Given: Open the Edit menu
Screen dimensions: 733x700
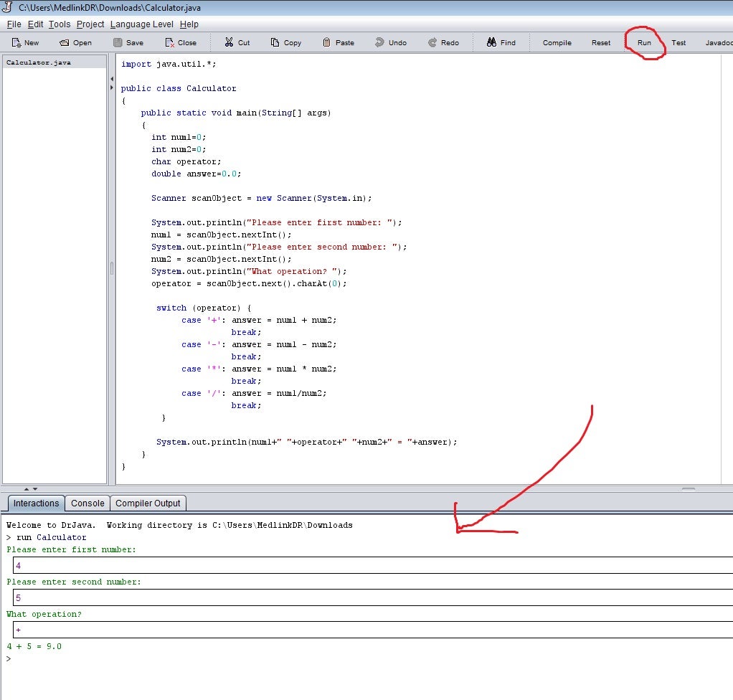Looking at the screenshot, I should 36,24.
